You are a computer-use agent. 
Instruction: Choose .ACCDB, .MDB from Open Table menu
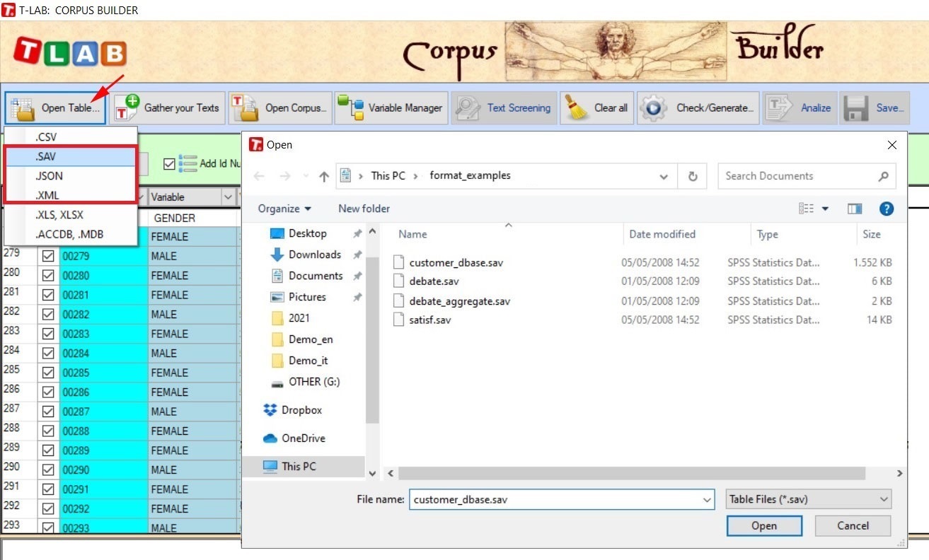(71, 235)
